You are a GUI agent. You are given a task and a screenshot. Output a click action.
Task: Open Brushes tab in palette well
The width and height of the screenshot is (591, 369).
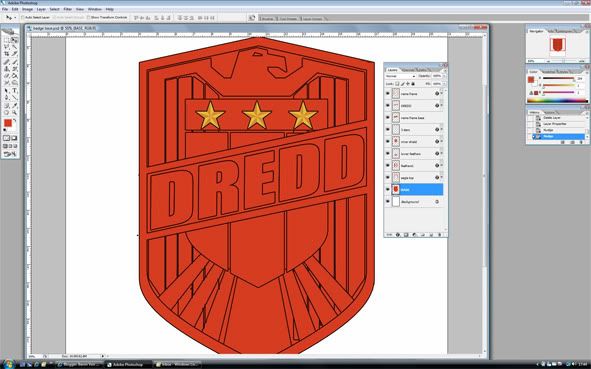coord(268,18)
